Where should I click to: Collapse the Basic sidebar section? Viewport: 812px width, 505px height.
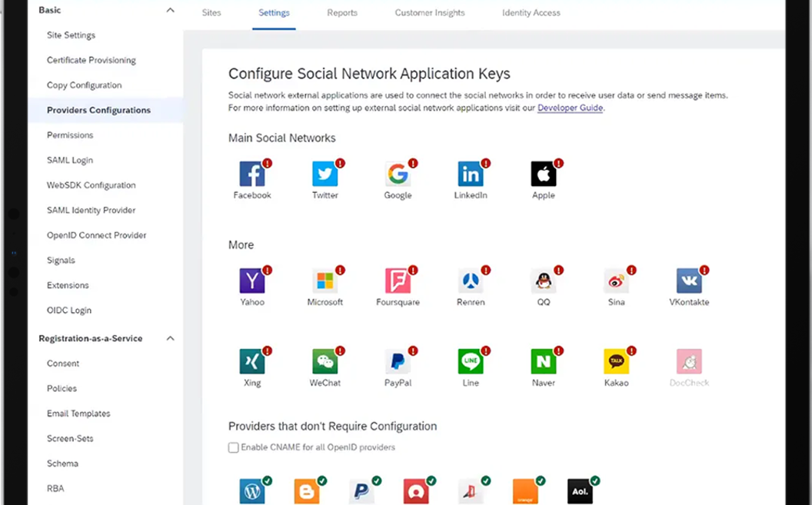click(x=170, y=10)
